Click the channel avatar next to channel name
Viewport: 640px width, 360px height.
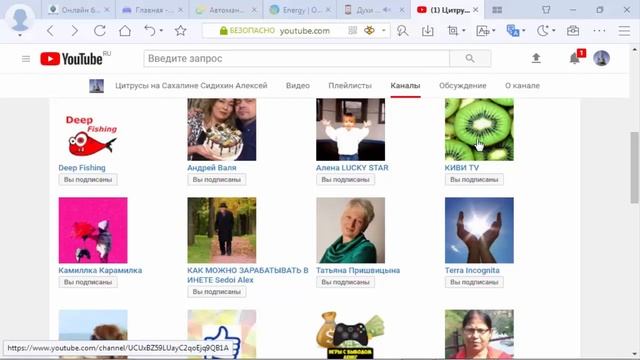(x=96, y=86)
